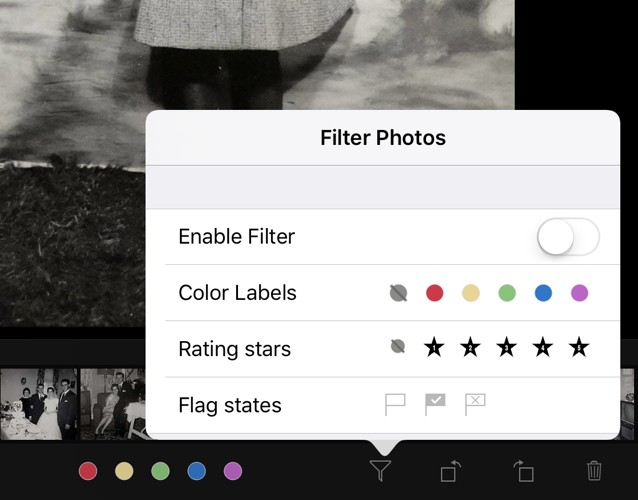Open the funnel filter icon in toolbar
Screen dimensions: 638x500
pos(380,471)
